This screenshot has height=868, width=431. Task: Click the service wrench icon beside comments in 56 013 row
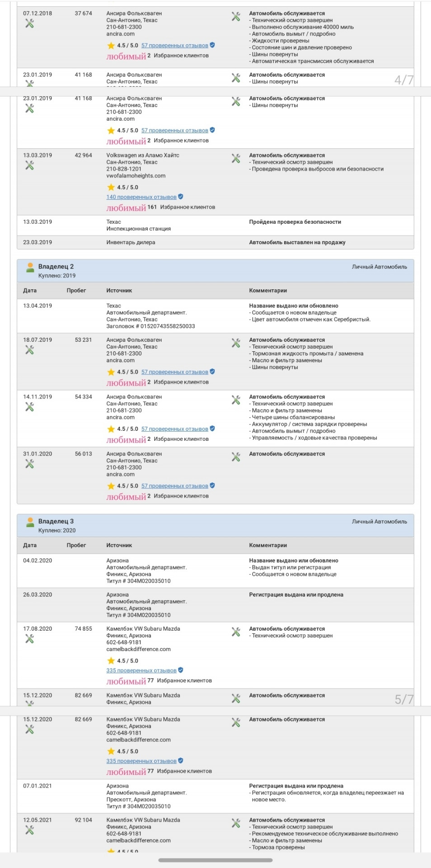tap(236, 457)
